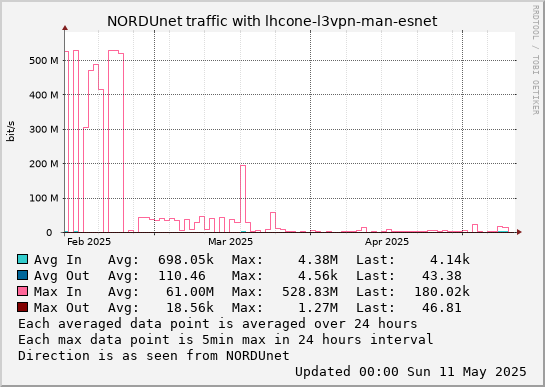This screenshot has width=545, height=387.
Task: Click the 'Direction is as seen from NORDUnet' line
Action: point(154,356)
